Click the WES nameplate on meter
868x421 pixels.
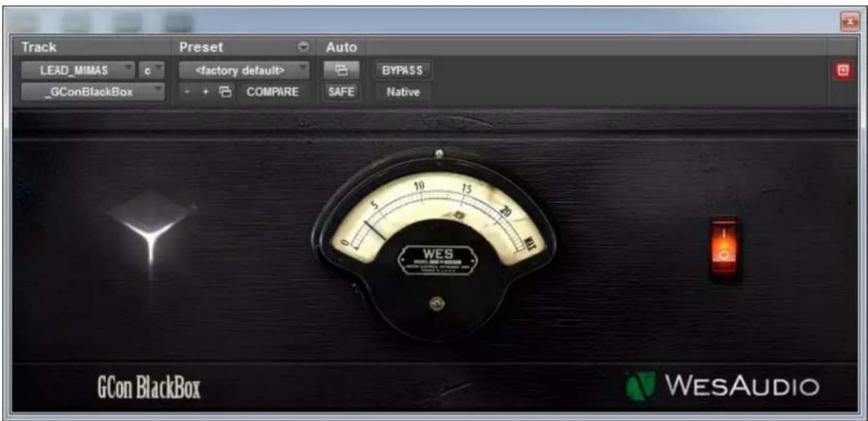tap(438, 260)
